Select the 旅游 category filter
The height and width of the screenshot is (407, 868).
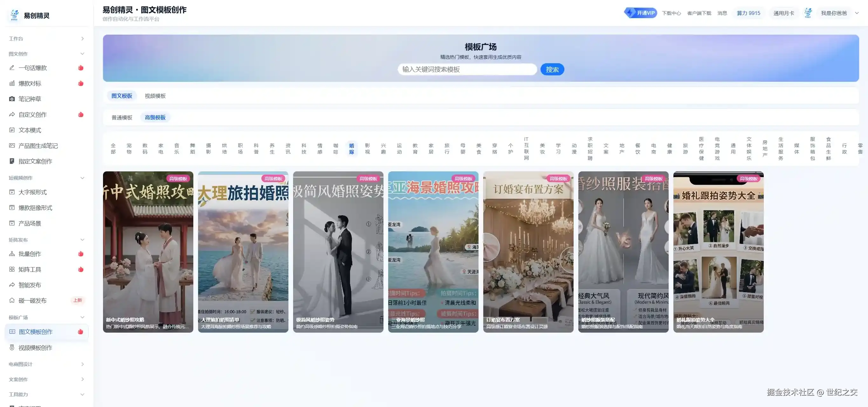(685, 148)
